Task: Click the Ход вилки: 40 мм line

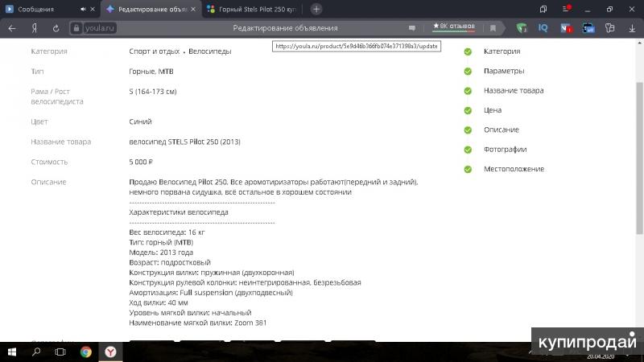Action: [x=159, y=302]
